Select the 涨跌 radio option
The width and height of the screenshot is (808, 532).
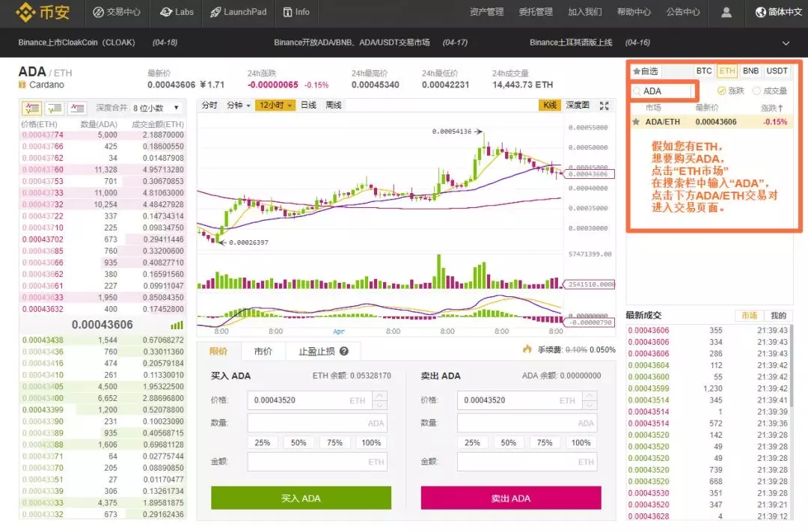tap(722, 91)
